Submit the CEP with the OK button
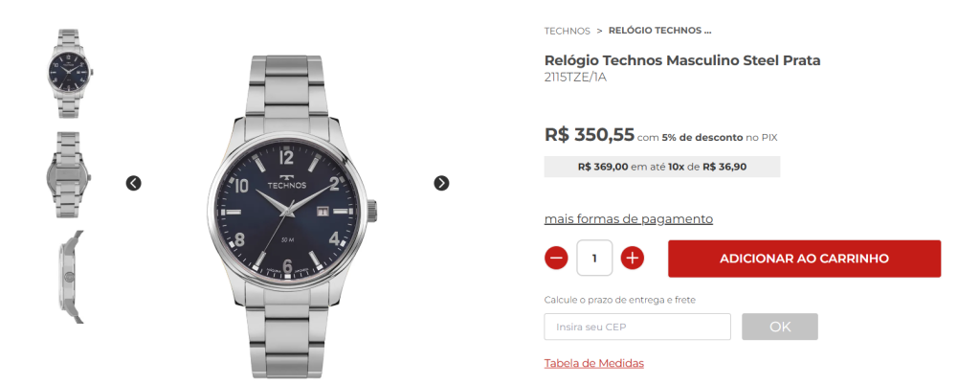Viewport: 980px width, 384px height. pyautogui.click(x=779, y=327)
